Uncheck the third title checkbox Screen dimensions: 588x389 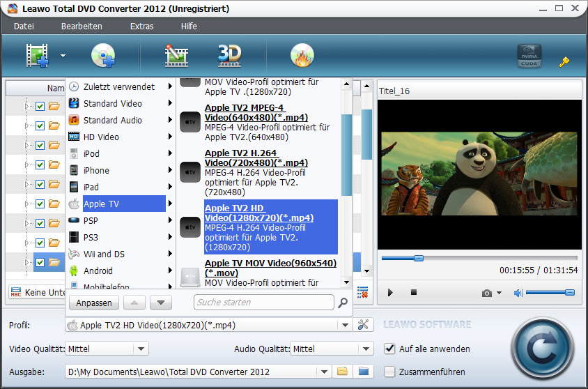pos(40,145)
